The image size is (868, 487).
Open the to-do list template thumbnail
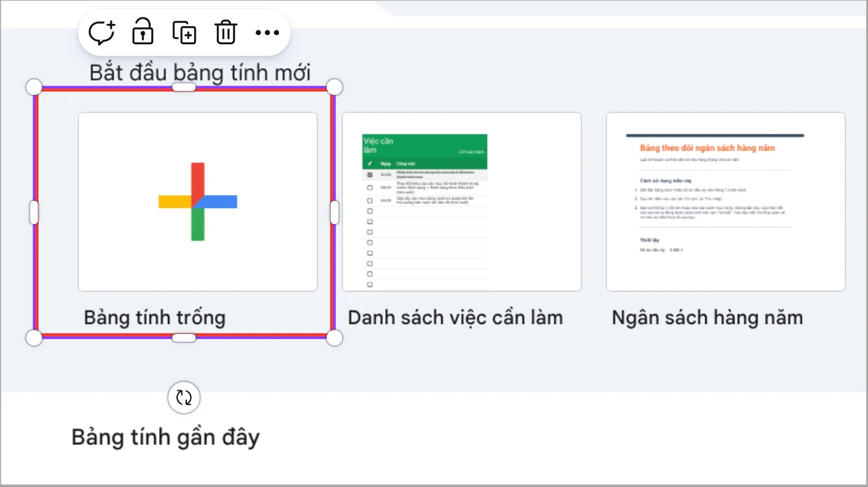click(462, 202)
